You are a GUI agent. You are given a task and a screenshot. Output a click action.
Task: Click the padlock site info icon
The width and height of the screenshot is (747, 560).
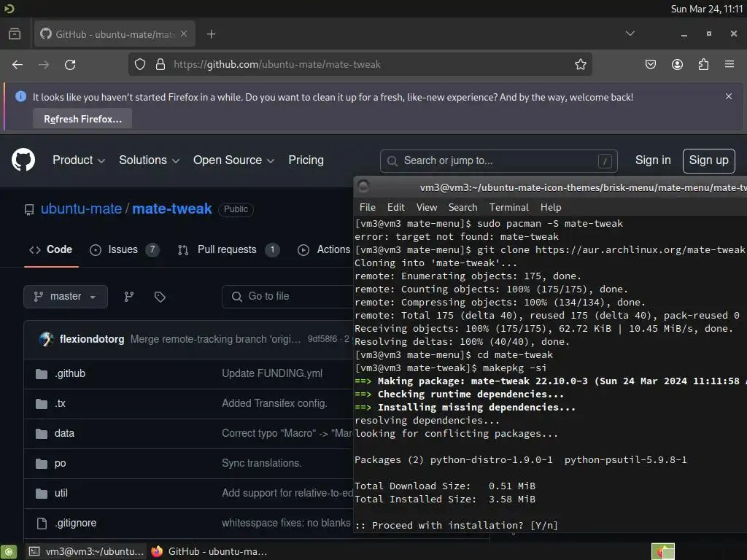[160, 64]
